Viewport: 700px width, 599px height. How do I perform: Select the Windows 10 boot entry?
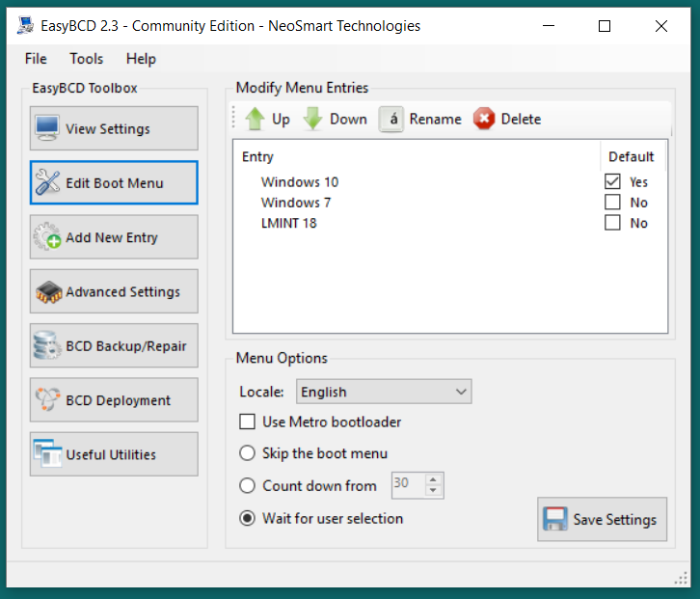pos(300,182)
